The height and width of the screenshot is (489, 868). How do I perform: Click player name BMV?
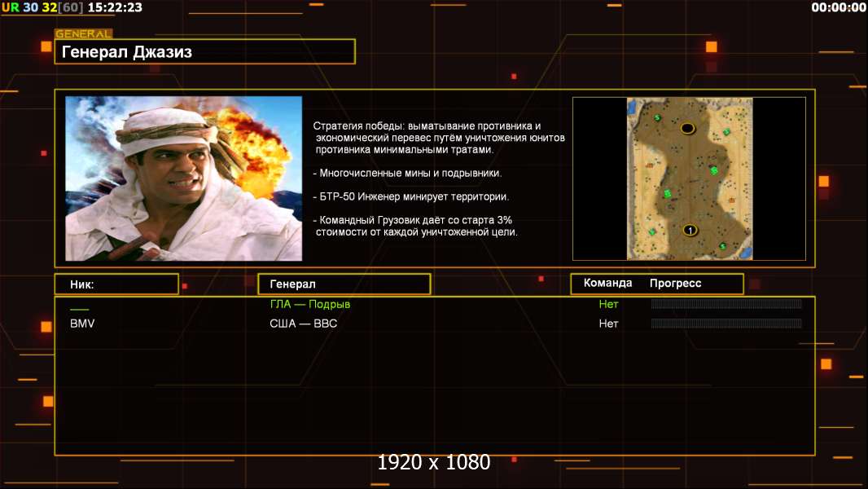[x=82, y=324]
